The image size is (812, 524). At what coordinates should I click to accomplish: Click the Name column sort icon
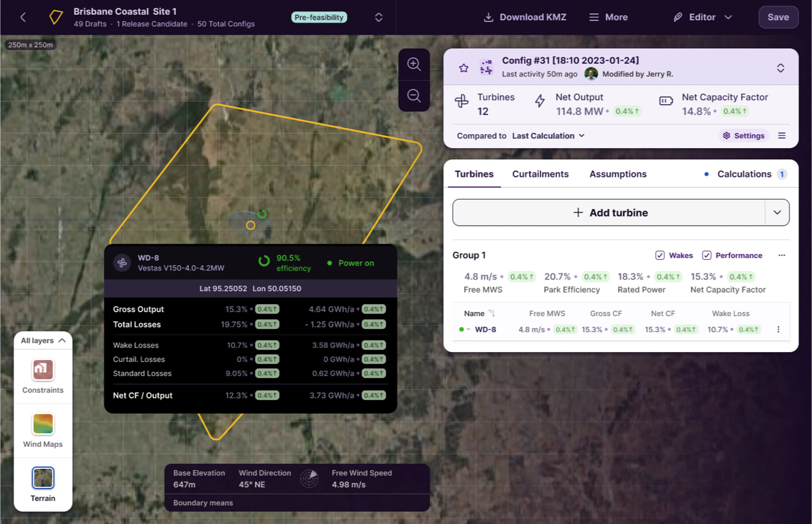491,313
